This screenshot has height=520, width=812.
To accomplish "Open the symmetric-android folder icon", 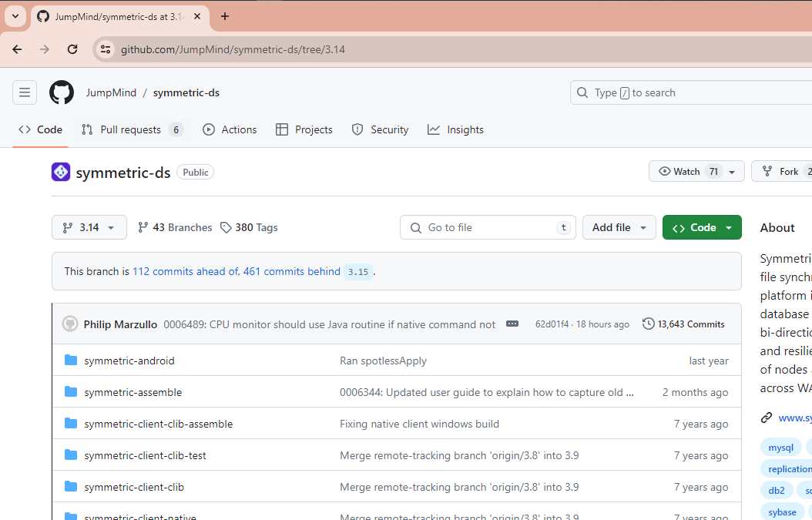I will tap(71, 361).
